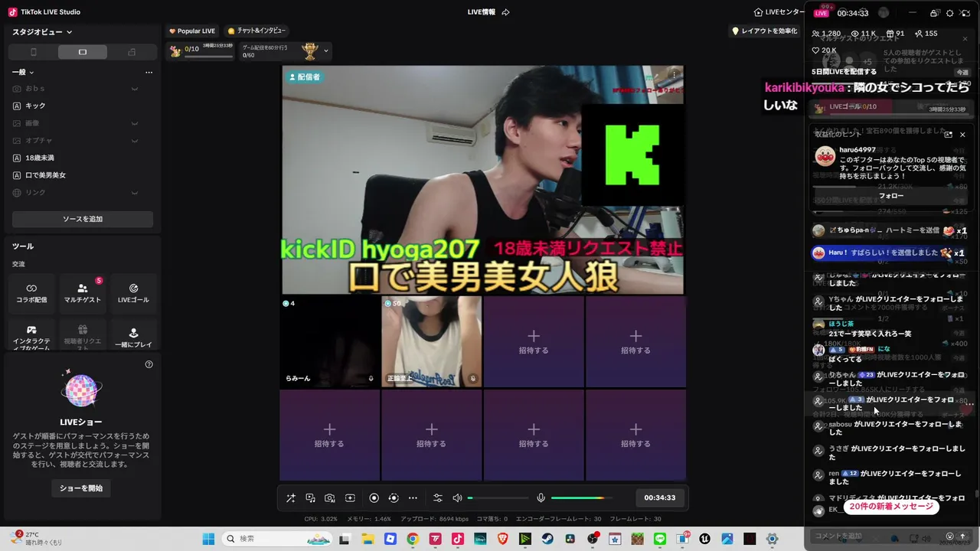Mute the microphone
This screenshot has height=551, width=980.
541,498
